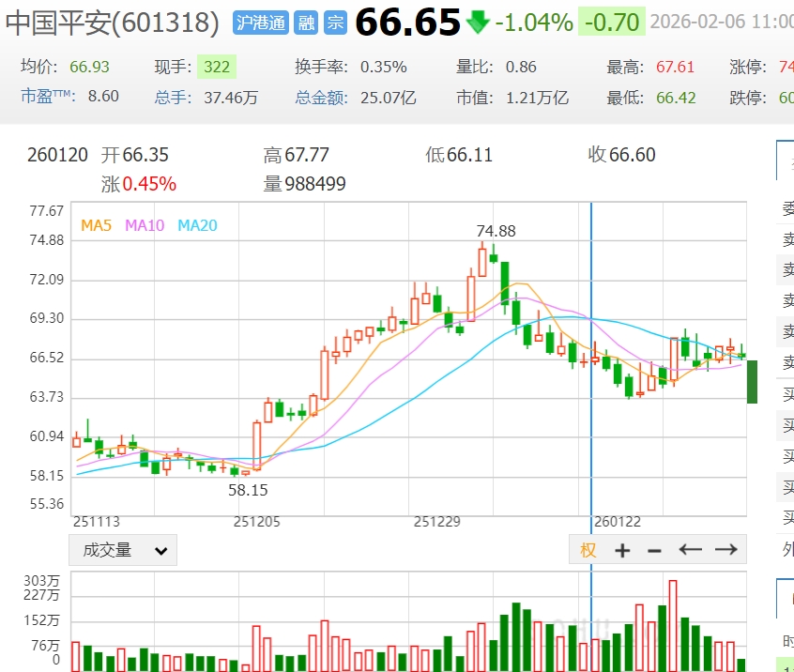Click the 最高 value 67.61
This screenshot has width=794, height=672.
click(x=675, y=67)
